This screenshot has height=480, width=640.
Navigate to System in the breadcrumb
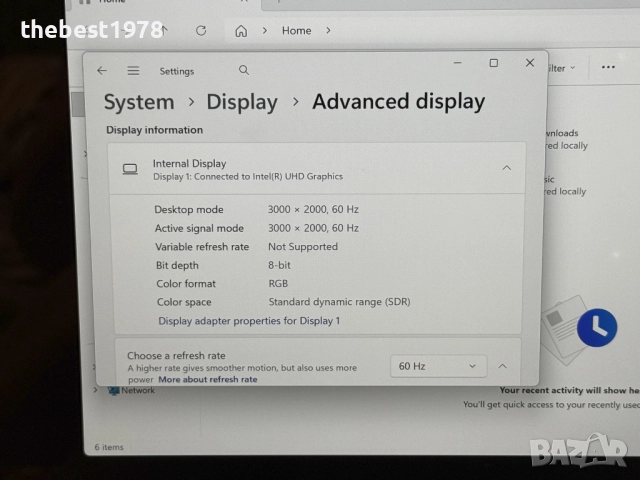(x=139, y=102)
